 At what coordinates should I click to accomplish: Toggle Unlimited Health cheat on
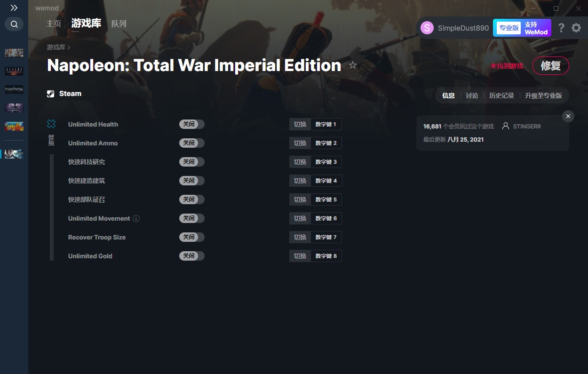(192, 124)
